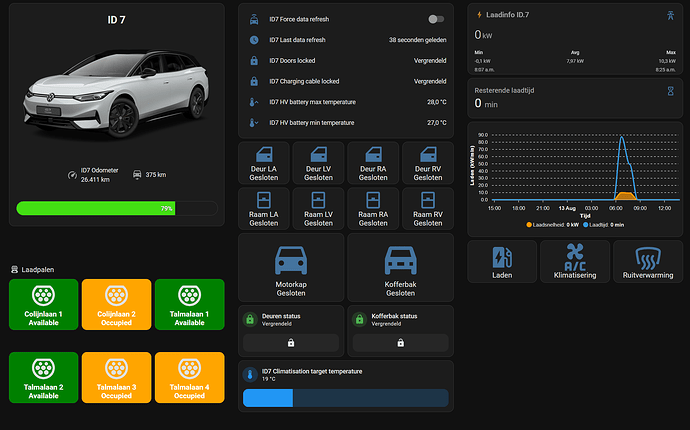Open Talmalaan 3 Occupied charger tile
The width and height of the screenshot is (690, 430).
point(117,378)
